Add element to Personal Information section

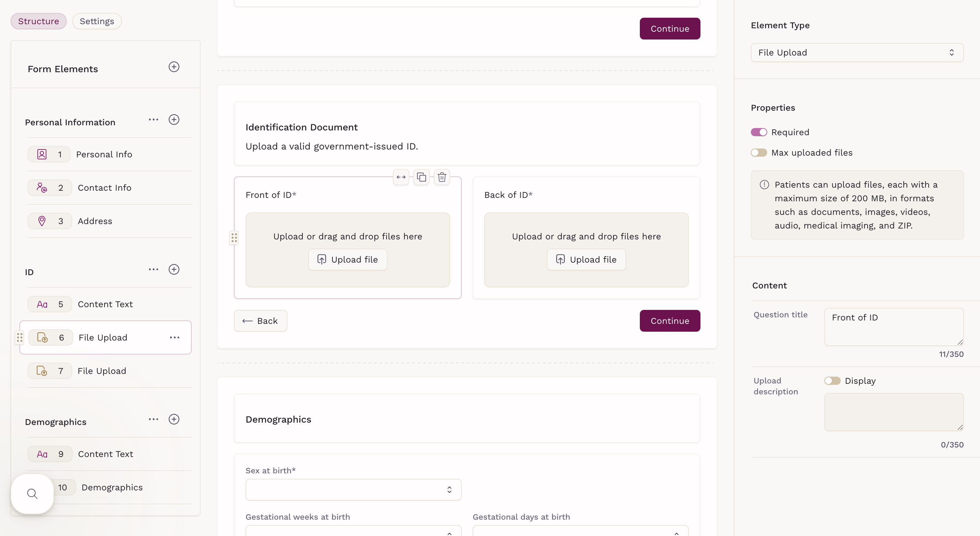click(174, 120)
